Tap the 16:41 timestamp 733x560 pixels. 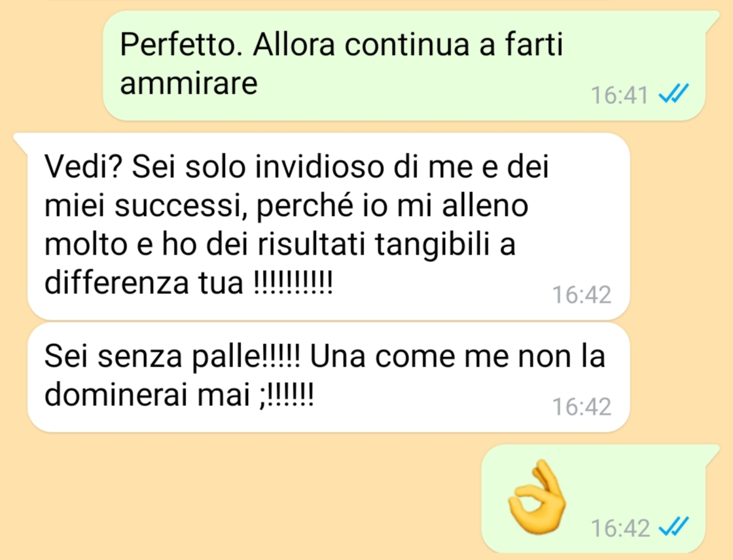620,95
